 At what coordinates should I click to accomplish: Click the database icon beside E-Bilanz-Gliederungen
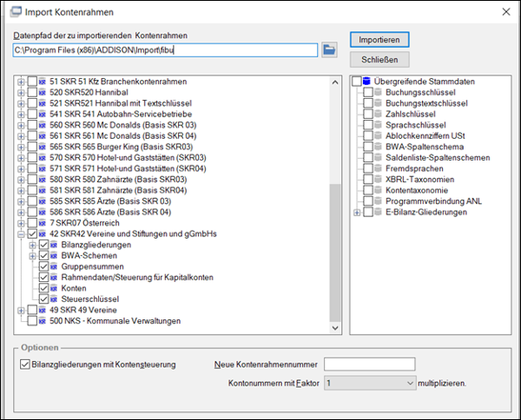tap(378, 212)
